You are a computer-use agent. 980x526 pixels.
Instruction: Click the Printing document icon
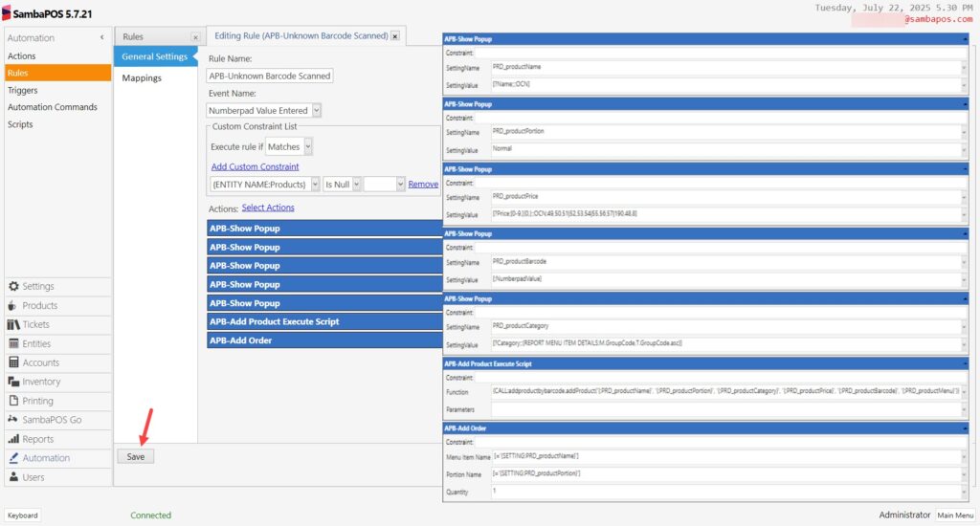(13, 401)
